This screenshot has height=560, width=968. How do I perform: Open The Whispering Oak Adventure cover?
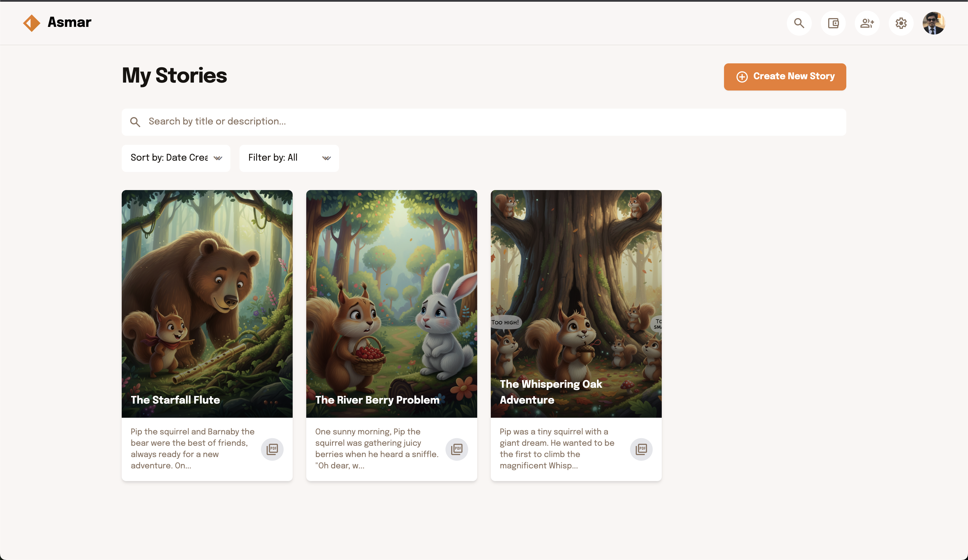tap(576, 303)
